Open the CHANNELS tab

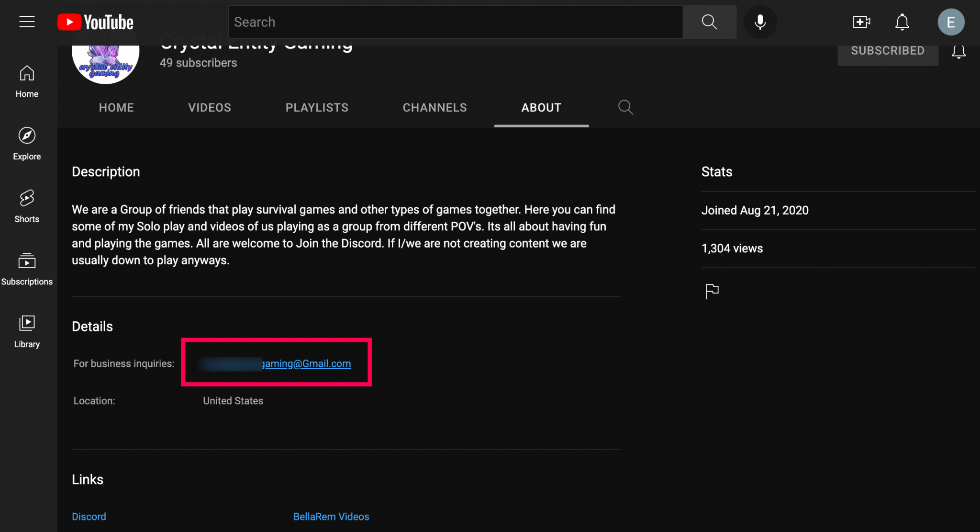pyautogui.click(x=434, y=107)
